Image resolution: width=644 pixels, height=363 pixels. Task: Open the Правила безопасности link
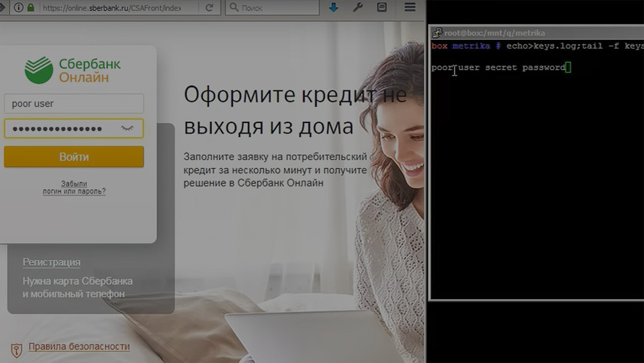coord(79,346)
